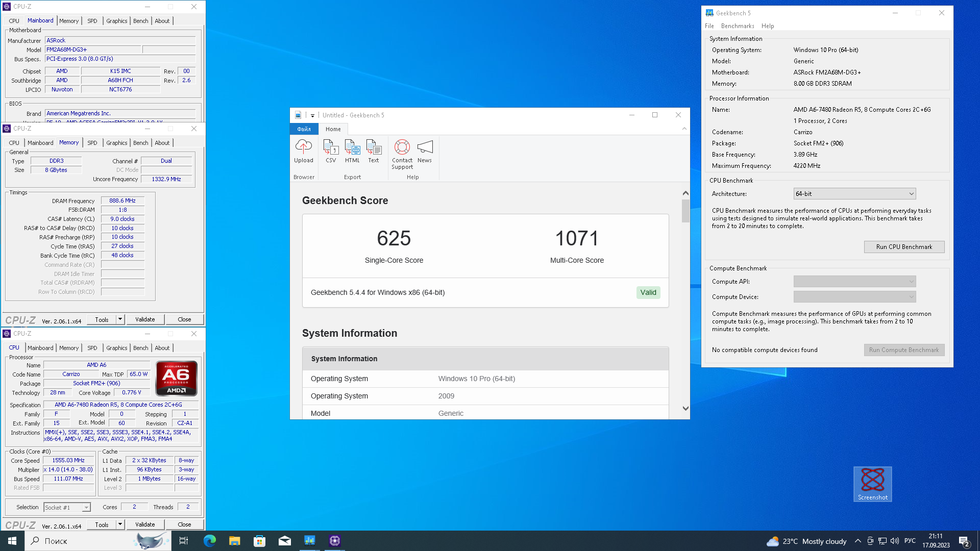Viewport: 980px width, 551px height.
Task: Click Close in bottom CPU-Z window
Action: [184, 524]
